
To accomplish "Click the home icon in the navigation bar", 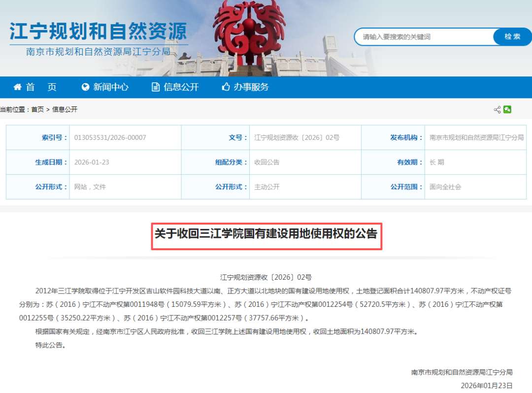I will 17,87.
